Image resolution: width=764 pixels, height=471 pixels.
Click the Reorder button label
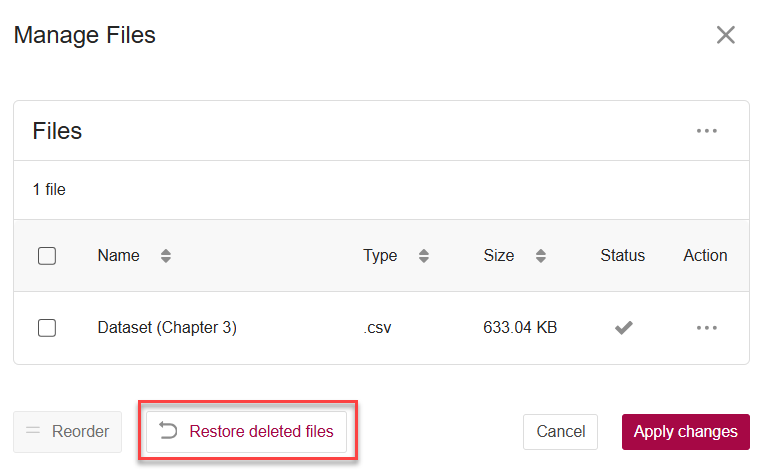(80, 432)
